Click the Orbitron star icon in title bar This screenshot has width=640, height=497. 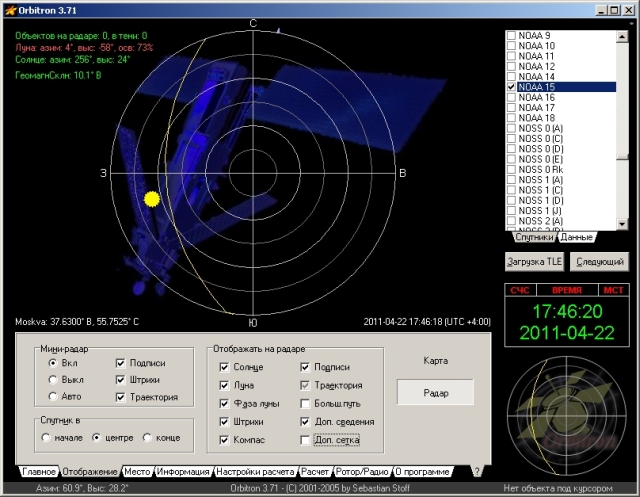10,10
